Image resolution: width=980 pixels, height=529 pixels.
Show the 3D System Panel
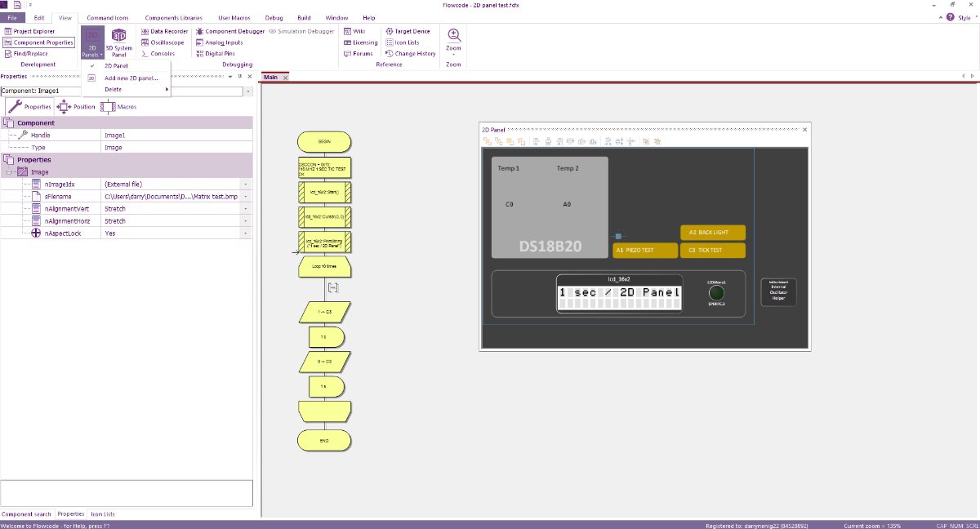click(x=119, y=42)
